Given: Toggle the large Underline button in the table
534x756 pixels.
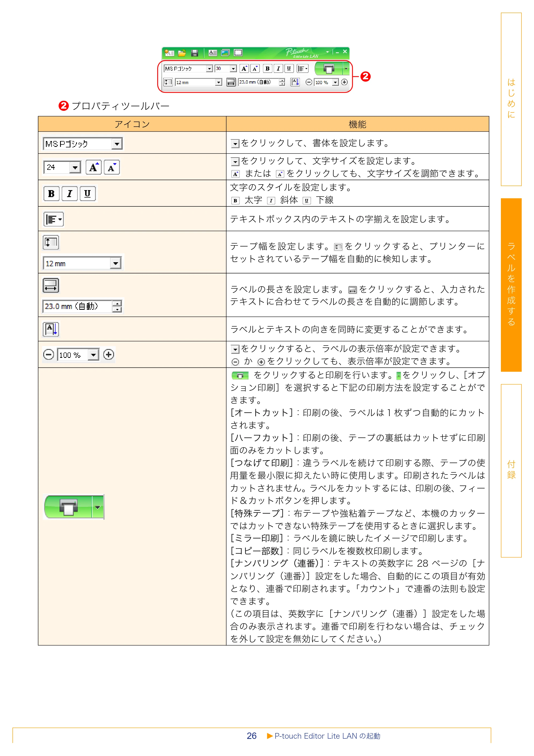Looking at the screenshot, I should (x=88, y=194).
